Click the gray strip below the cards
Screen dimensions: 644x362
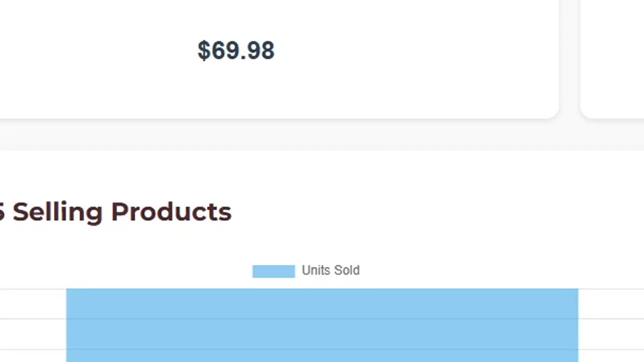pyautogui.click(x=322, y=135)
